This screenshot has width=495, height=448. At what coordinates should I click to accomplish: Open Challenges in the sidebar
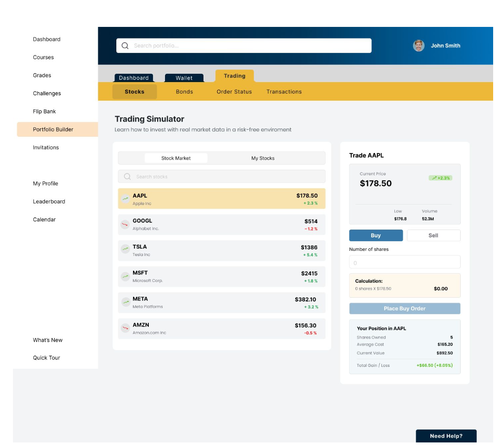[47, 94]
